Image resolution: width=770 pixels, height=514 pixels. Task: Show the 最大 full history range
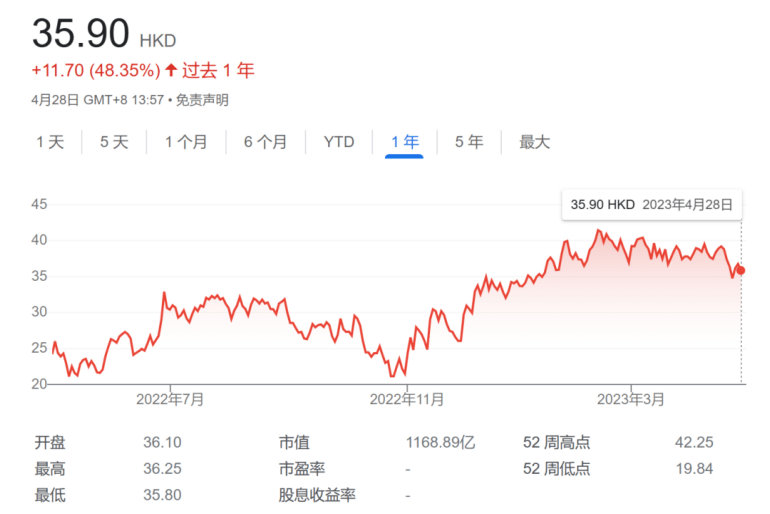tap(534, 142)
